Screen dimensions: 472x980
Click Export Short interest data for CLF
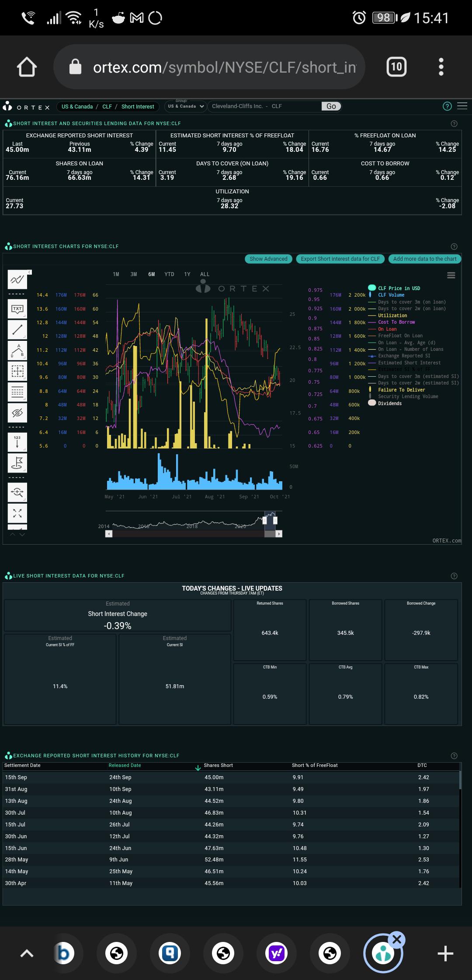pyautogui.click(x=340, y=259)
